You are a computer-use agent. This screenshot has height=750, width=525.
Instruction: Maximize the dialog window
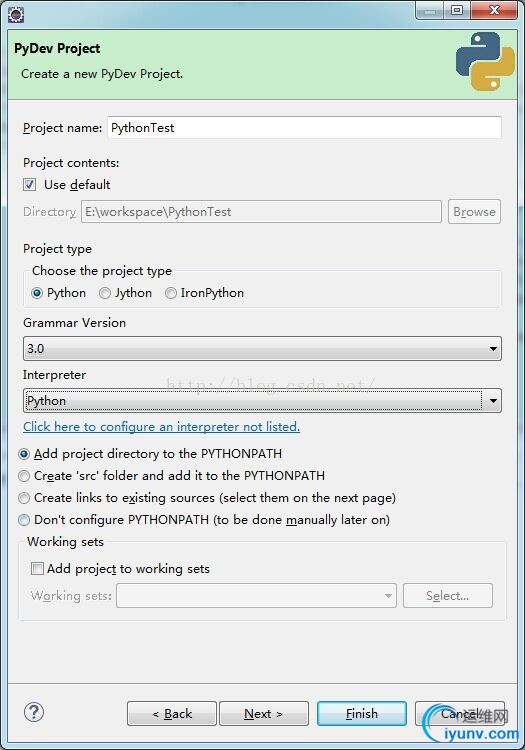(x=457, y=10)
